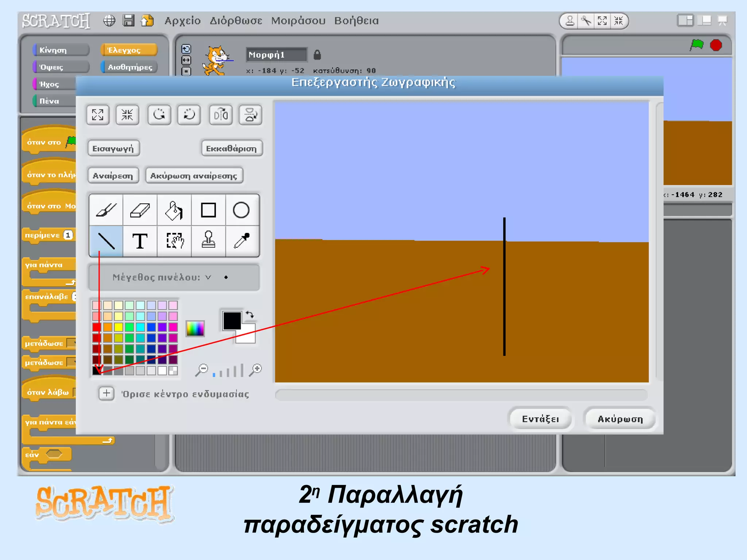This screenshot has height=560, width=747.
Task: Open the Μοιράσου menu
Action: pos(298,21)
